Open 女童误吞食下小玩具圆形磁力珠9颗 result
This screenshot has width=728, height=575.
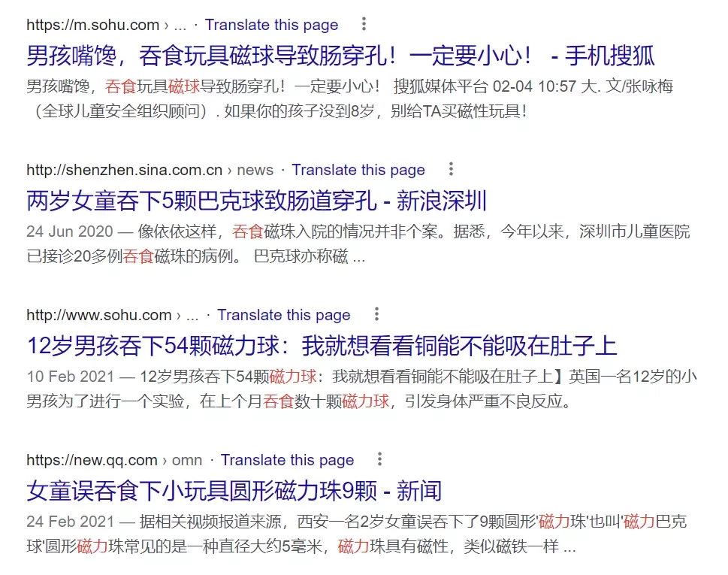[234, 491]
